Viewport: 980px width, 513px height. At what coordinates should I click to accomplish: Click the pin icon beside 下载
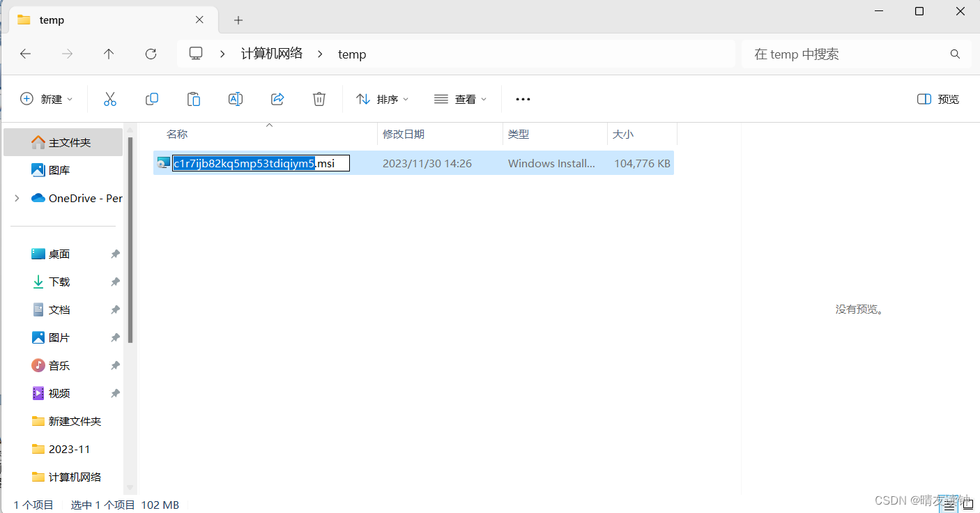pyautogui.click(x=115, y=282)
